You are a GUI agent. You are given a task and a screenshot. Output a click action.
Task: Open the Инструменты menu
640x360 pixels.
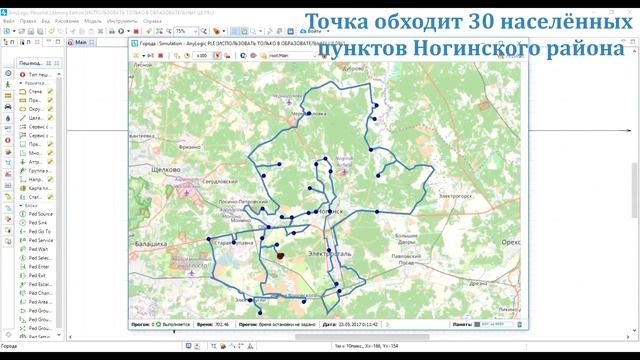122,21
